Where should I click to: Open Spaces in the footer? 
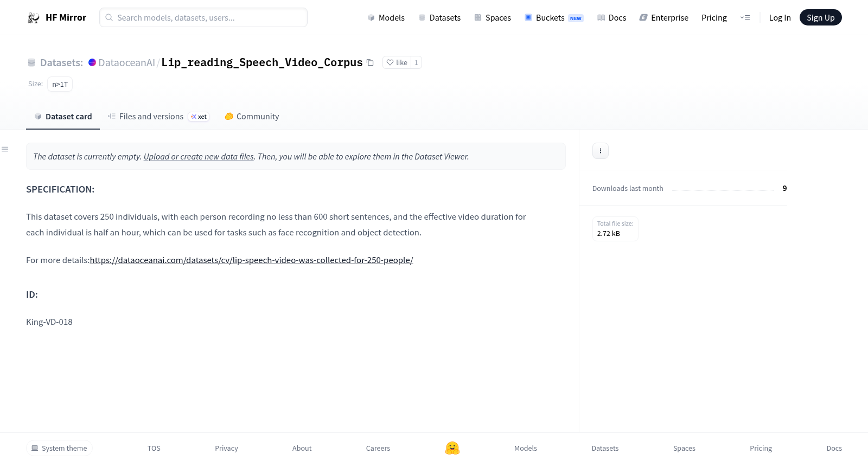(x=684, y=448)
